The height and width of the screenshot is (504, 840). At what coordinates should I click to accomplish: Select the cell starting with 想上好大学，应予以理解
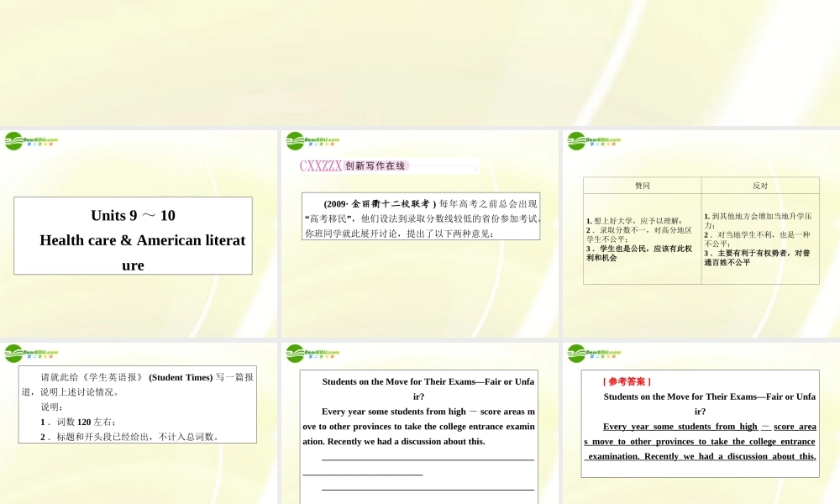click(x=642, y=239)
